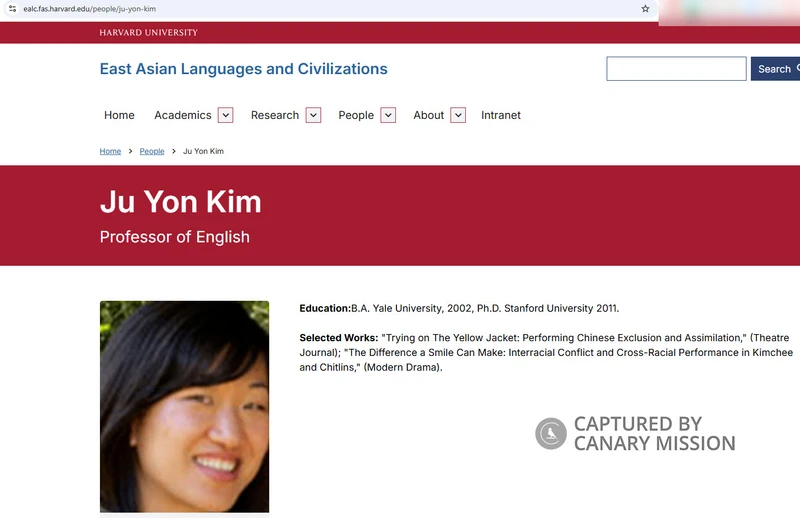Bookmark this page with the star icon
This screenshot has width=800, height=518.
(x=645, y=9)
